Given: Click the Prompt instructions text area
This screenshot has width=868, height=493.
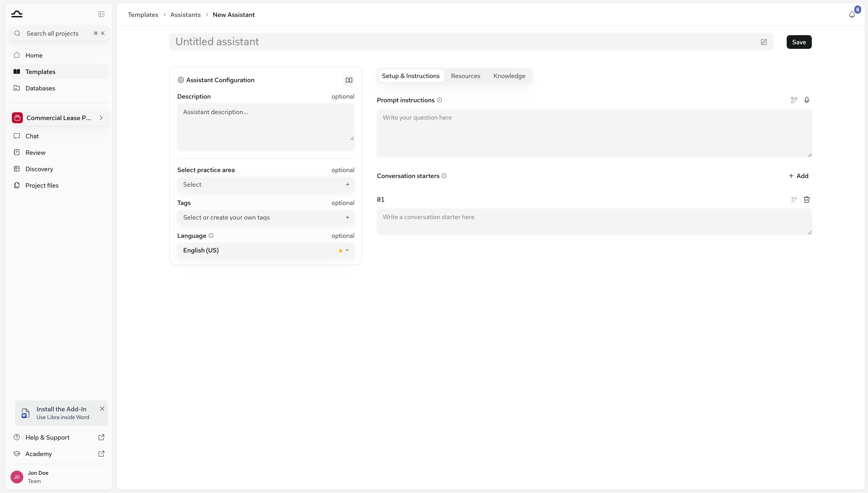Looking at the screenshot, I should (594, 133).
